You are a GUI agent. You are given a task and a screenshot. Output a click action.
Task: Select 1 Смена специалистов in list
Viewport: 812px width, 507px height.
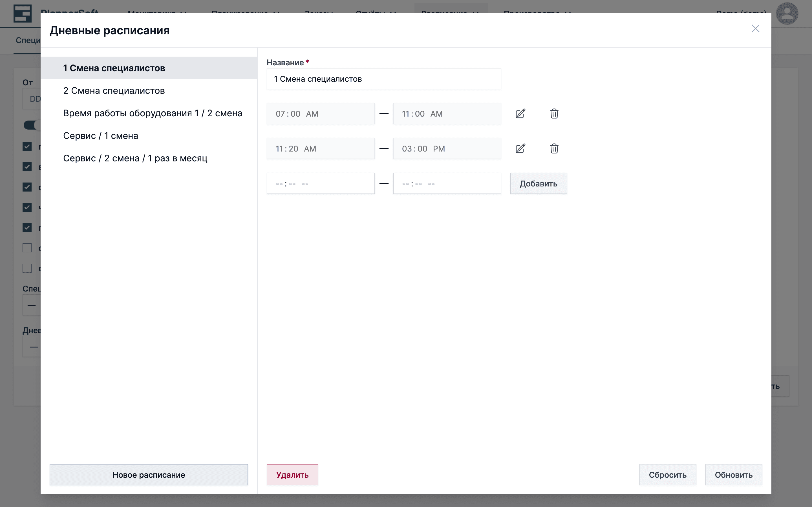(114, 68)
